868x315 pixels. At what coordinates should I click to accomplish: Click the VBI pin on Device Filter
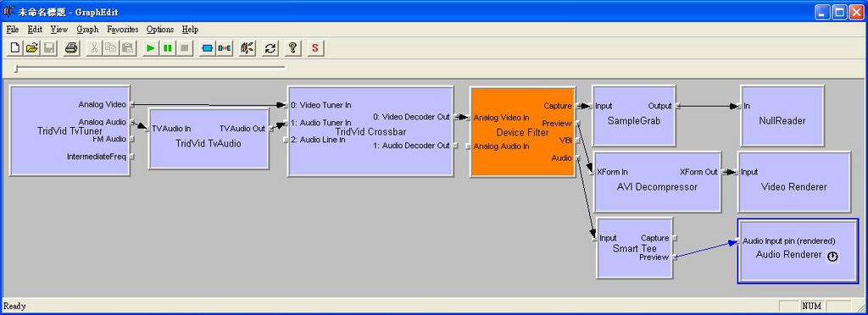(576, 141)
